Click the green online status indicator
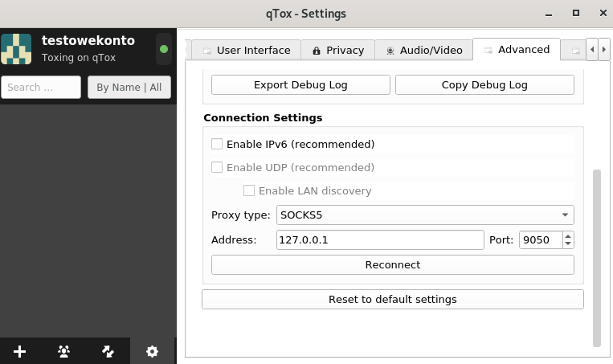 coord(164,49)
